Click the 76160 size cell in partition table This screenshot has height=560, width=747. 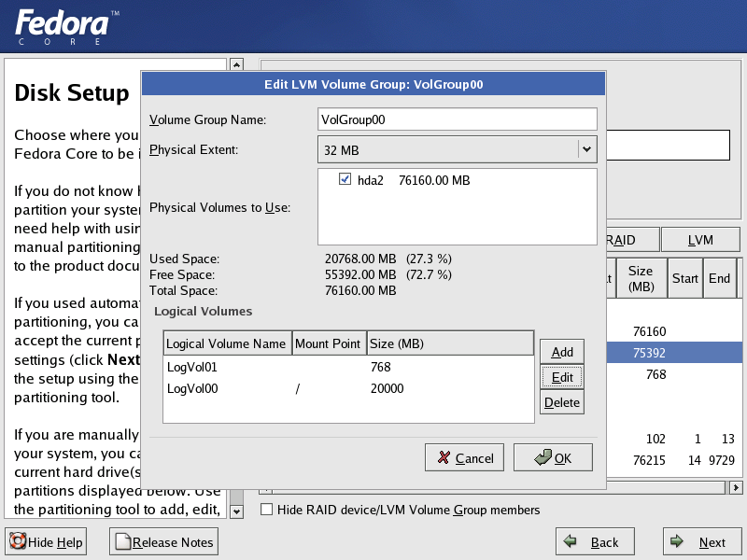tap(649, 331)
